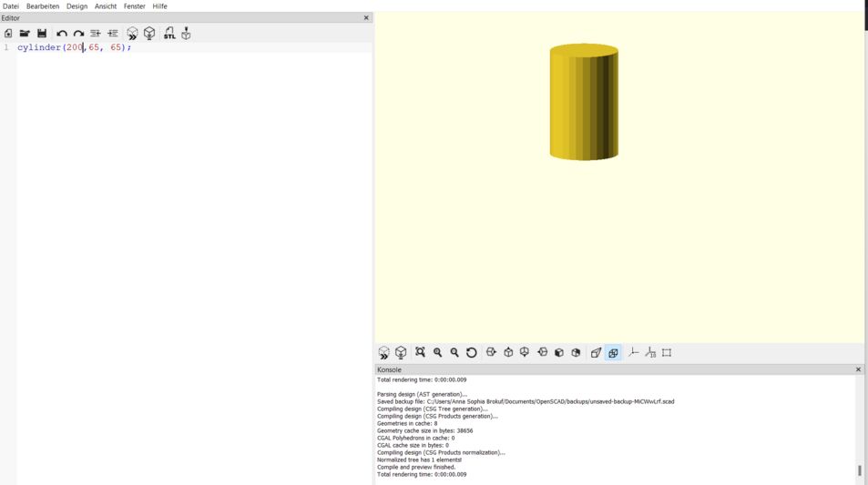Click 'CGAL Polyhedrons in cache: 0' line
The height and width of the screenshot is (485, 868).
click(x=415, y=438)
